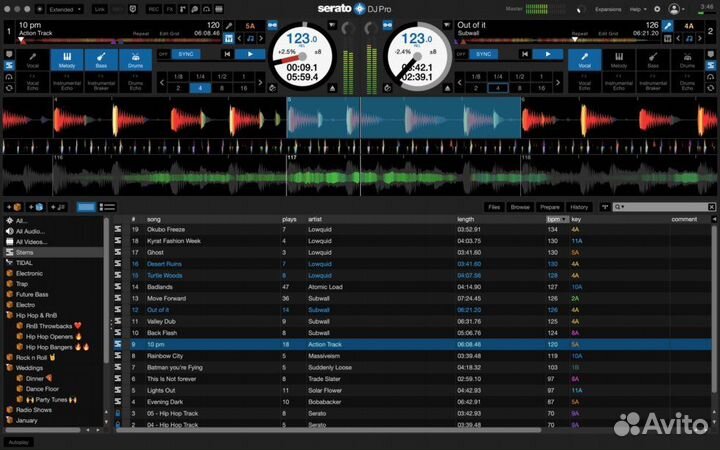The height and width of the screenshot is (450, 720).
Task: Mute the Melody stem on deck 1
Action: pyautogui.click(x=67, y=60)
